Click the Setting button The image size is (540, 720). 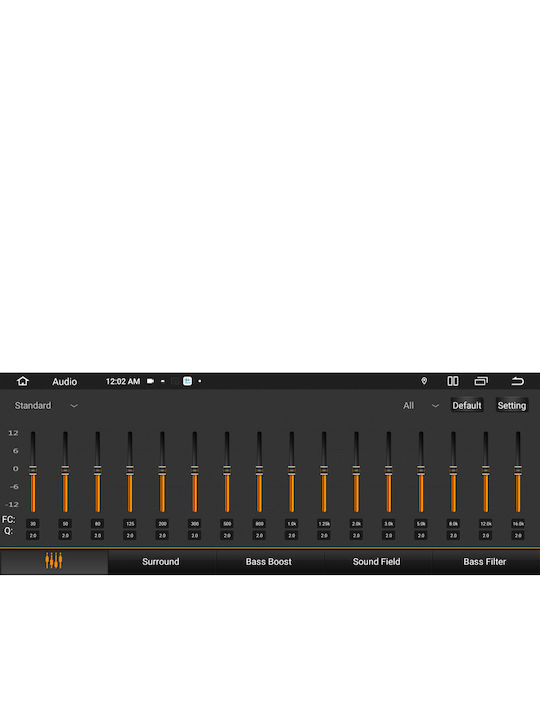click(x=512, y=405)
